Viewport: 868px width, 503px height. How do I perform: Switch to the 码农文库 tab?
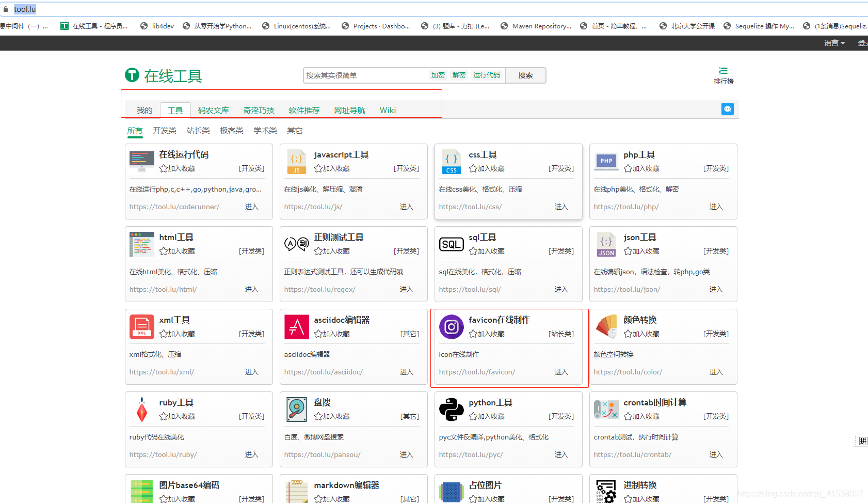click(x=213, y=111)
